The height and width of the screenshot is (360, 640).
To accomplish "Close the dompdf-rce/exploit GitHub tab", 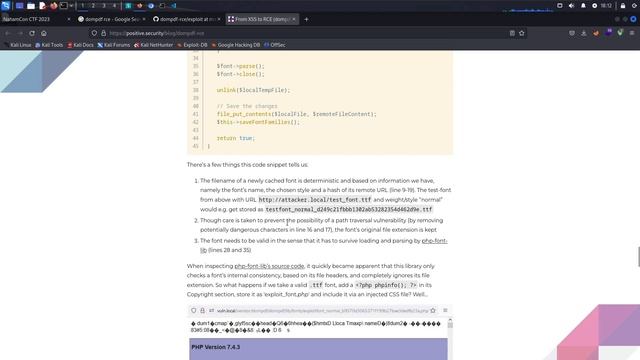I will 219,19.
